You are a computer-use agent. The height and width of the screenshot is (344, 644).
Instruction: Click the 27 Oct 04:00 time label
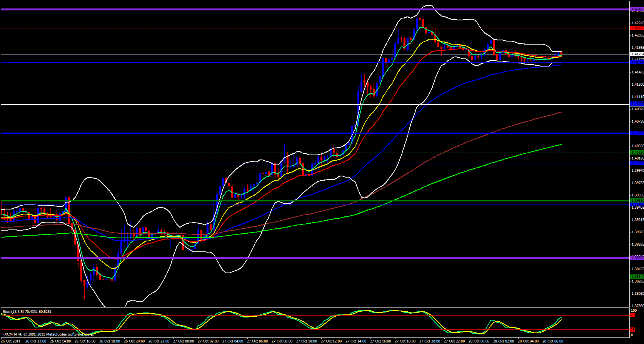click(x=233, y=341)
